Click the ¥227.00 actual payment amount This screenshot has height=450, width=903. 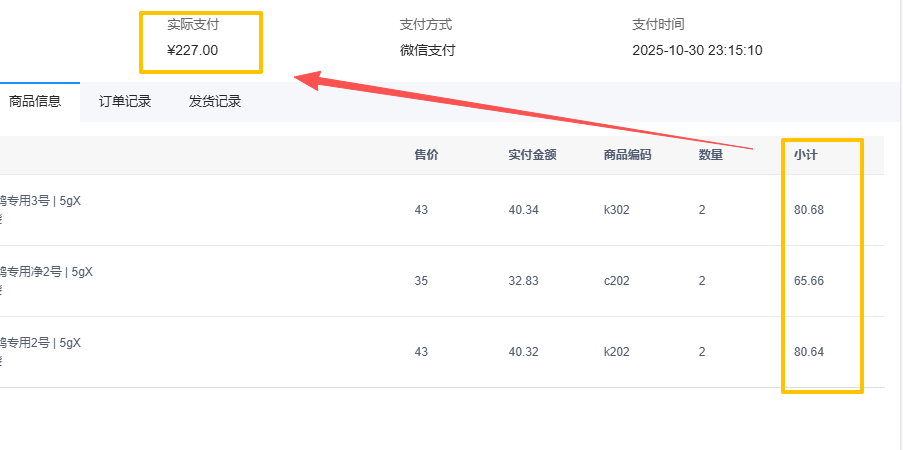click(193, 50)
